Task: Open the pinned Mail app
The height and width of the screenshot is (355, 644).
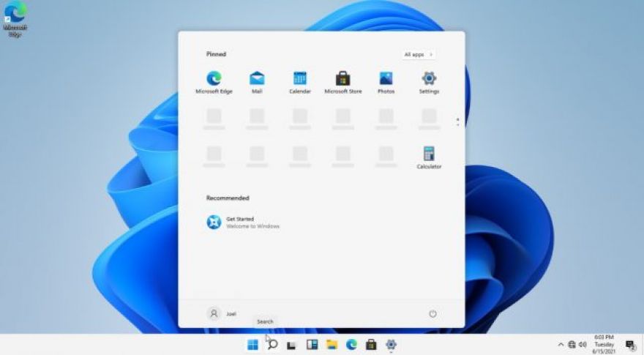Action: 257,82
